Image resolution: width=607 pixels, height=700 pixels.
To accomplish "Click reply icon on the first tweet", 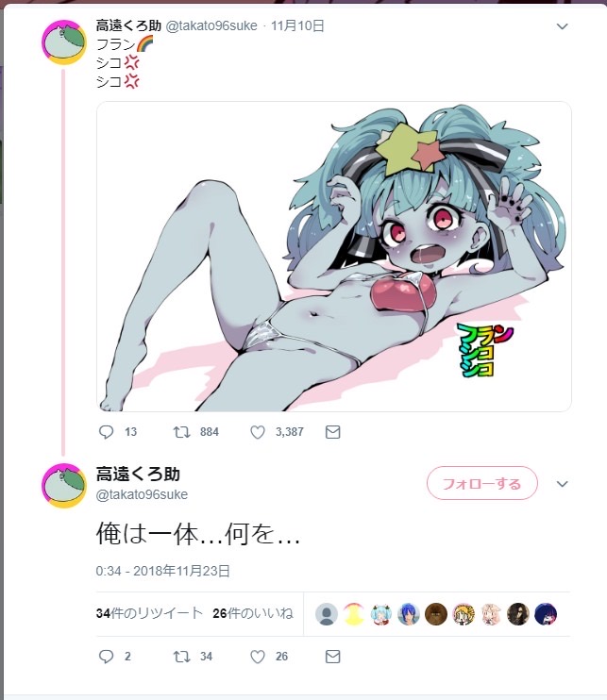I will (x=106, y=432).
